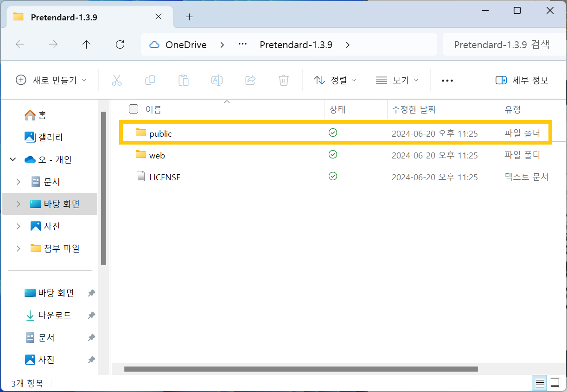The height and width of the screenshot is (392, 567).
Task: Select the web folder name
Action: pos(157,156)
